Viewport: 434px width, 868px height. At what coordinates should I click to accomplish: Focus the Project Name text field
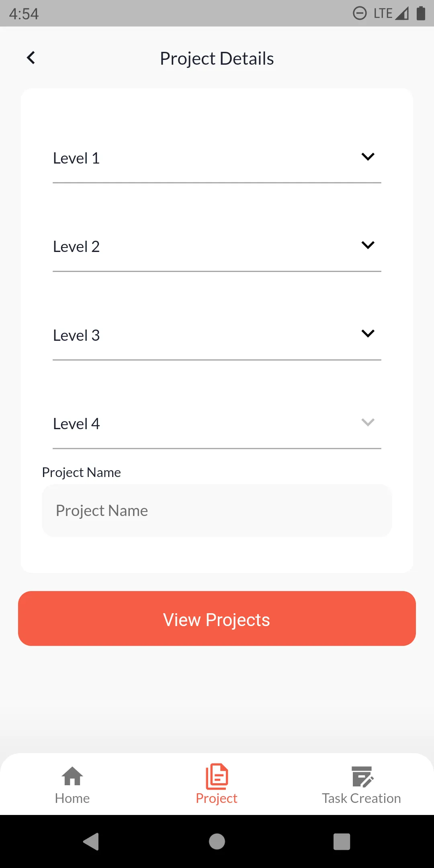217,510
